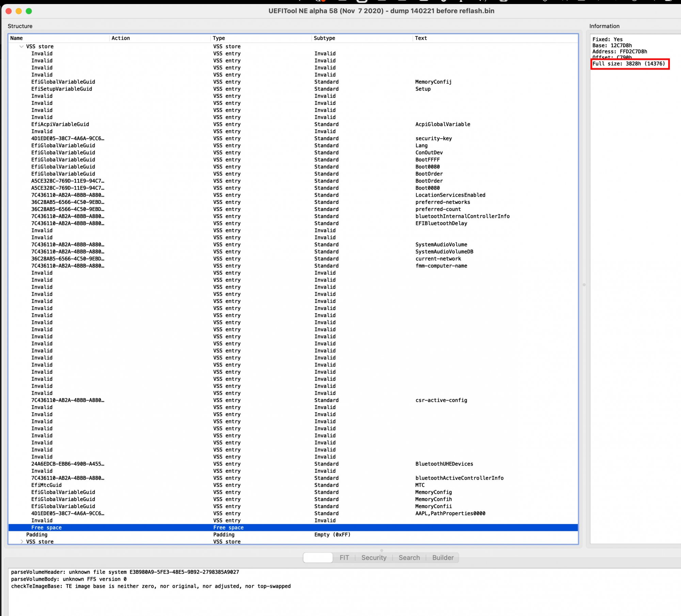Switch to the Search tab
Viewport: 681px width, 616px height.
[409, 557]
